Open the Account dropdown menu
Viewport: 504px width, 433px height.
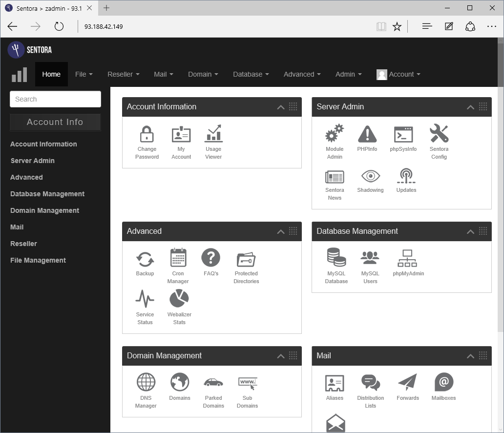click(402, 74)
